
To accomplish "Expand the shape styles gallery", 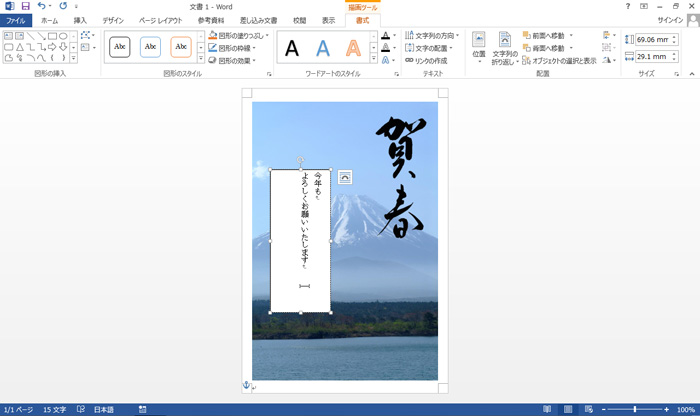I will click(x=200, y=58).
